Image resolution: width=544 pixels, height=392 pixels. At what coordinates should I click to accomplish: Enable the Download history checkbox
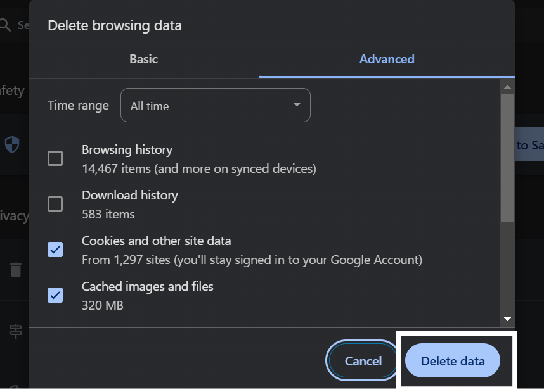point(55,204)
